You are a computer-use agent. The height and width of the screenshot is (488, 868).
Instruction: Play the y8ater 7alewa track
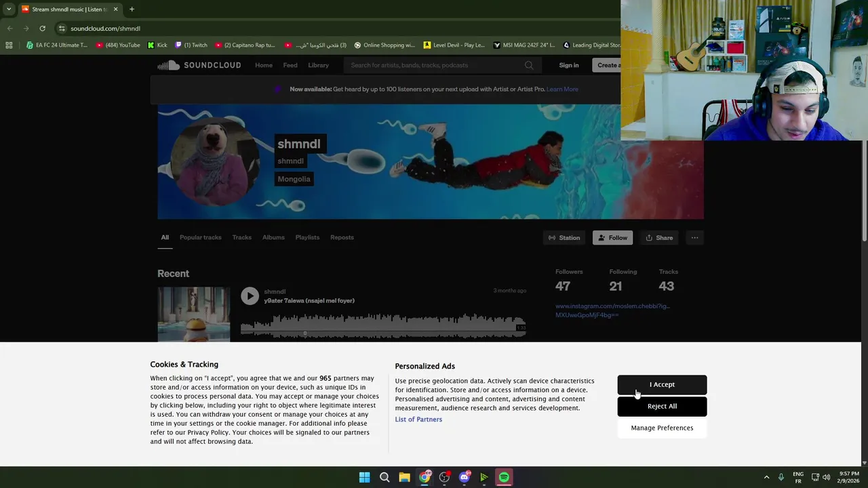click(x=250, y=296)
